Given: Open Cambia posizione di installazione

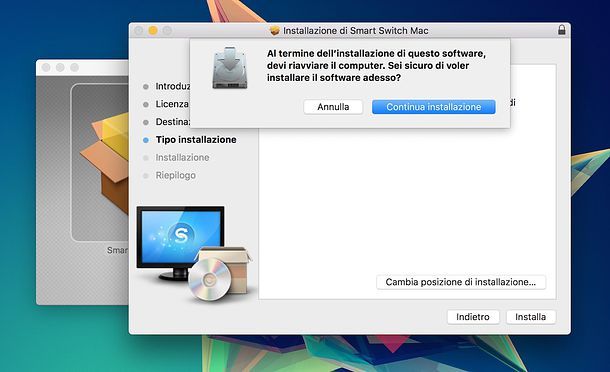Looking at the screenshot, I should tap(461, 282).
